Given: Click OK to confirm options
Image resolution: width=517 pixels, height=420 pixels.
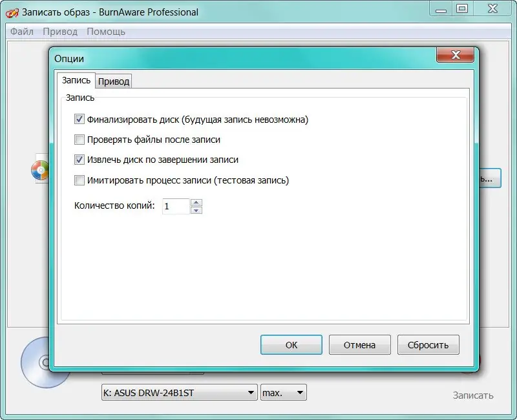Looking at the screenshot, I should point(291,345).
